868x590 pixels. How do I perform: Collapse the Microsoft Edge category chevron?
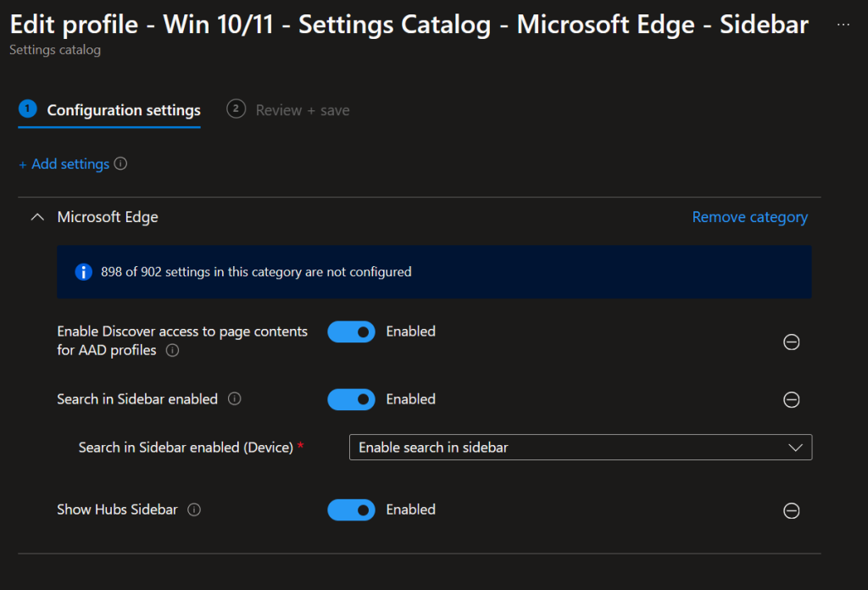point(37,217)
